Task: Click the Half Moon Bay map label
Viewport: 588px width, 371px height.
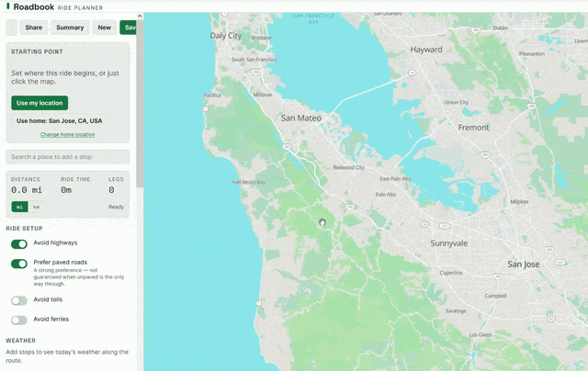Action: (x=248, y=182)
